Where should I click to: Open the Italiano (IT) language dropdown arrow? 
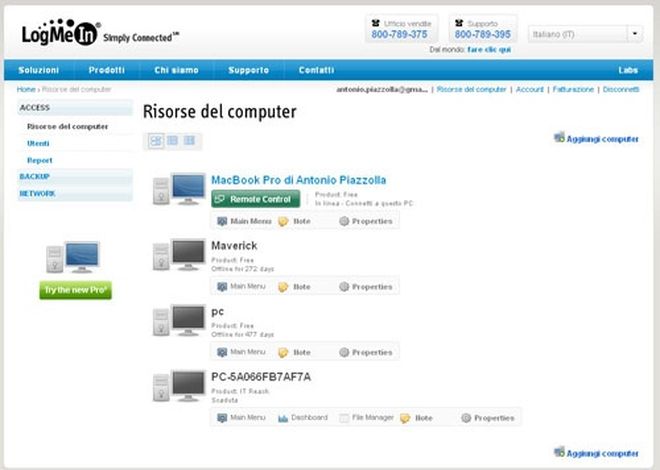(x=635, y=34)
